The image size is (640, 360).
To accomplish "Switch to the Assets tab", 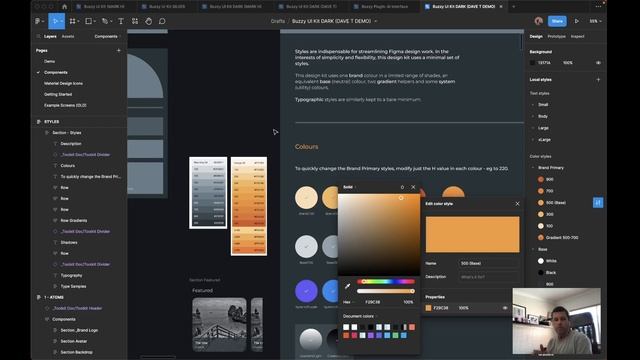I will (68, 36).
